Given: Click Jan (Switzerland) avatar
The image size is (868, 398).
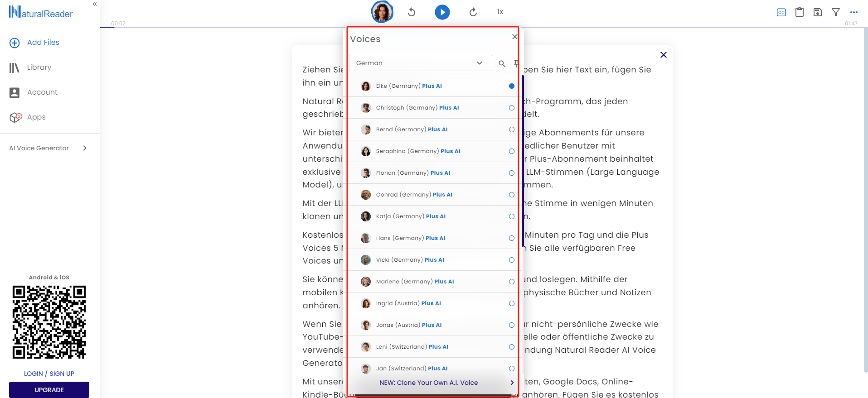Looking at the screenshot, I should point(366,369).
